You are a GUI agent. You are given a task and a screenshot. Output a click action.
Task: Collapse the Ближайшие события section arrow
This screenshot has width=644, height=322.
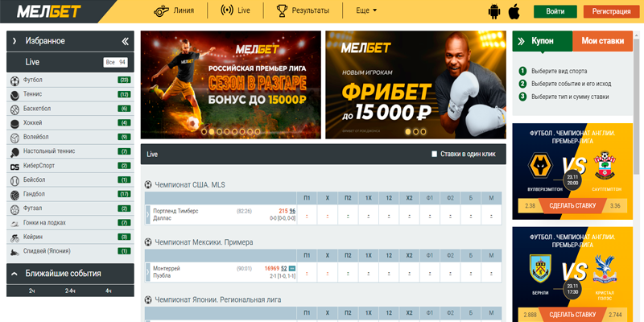14,274
